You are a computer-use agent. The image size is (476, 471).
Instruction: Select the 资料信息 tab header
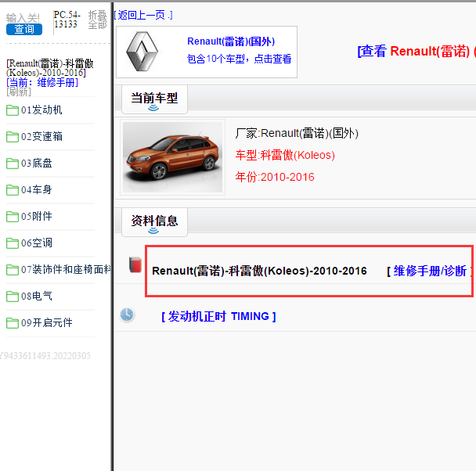pos(154,222)
